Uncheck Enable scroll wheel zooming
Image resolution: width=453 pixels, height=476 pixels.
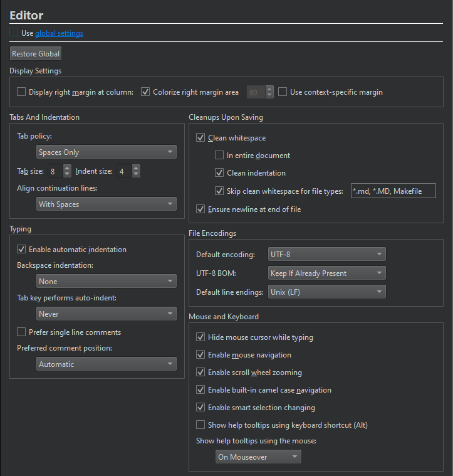click(x=200, y=373)
